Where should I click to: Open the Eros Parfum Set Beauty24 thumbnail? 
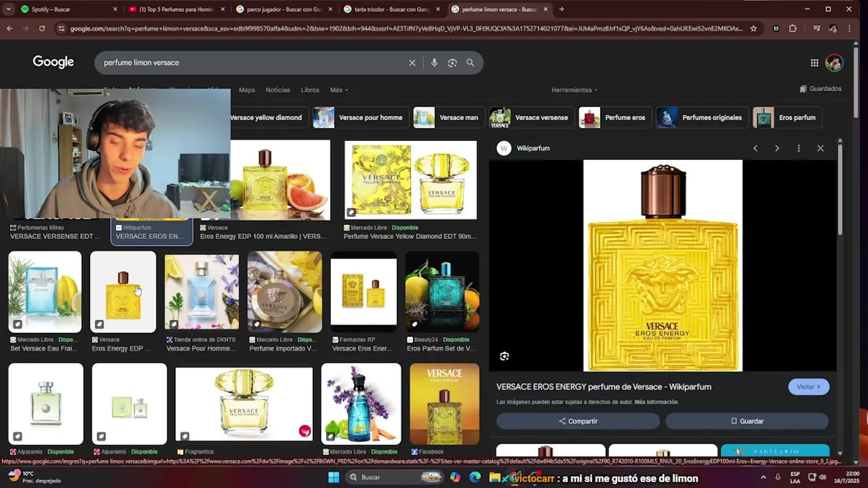442,292
